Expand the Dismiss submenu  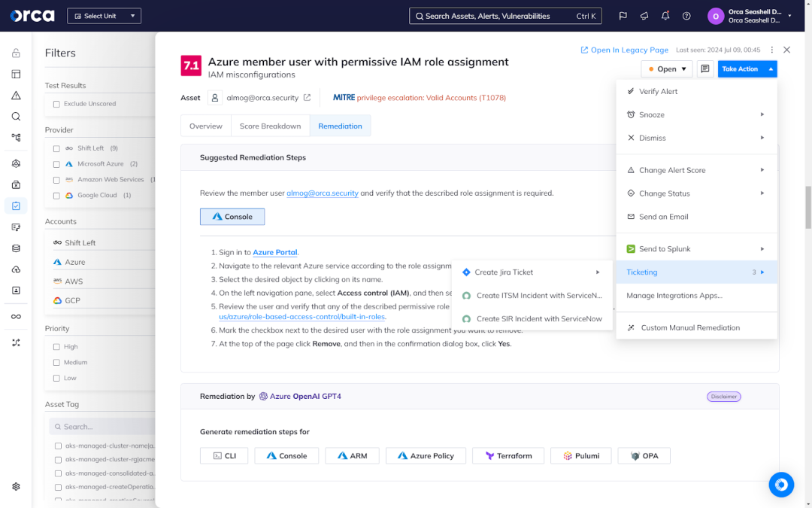pyautogui.click(x=696, y=138)
